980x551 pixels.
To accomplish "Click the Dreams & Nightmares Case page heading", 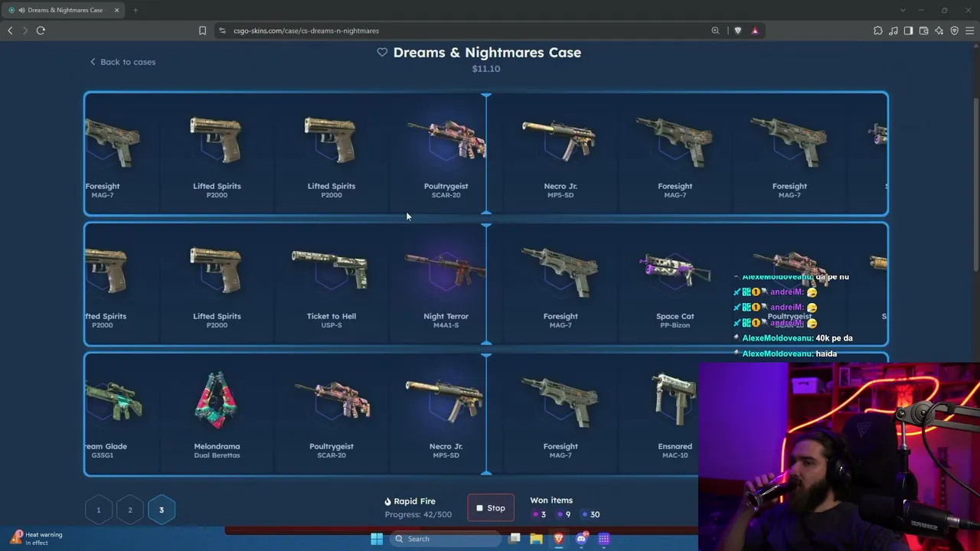I will tap(487, 52).
